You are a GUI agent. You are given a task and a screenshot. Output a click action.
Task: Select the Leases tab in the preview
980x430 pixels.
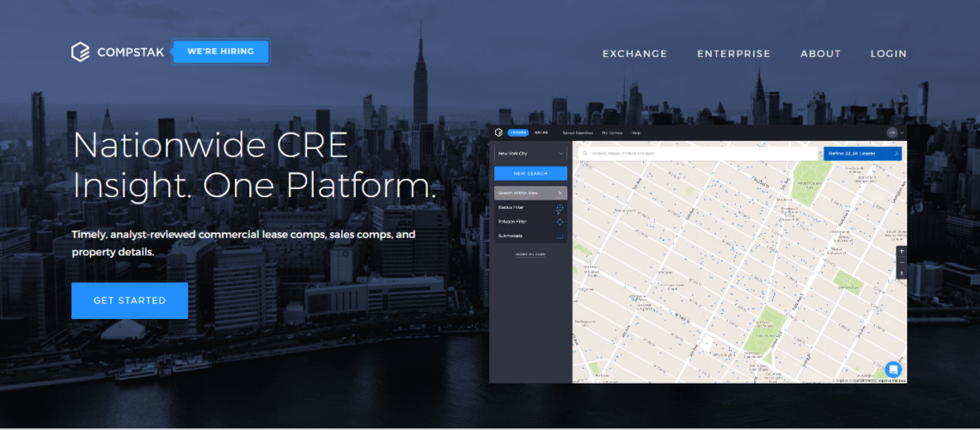click(x=518, y=132)
